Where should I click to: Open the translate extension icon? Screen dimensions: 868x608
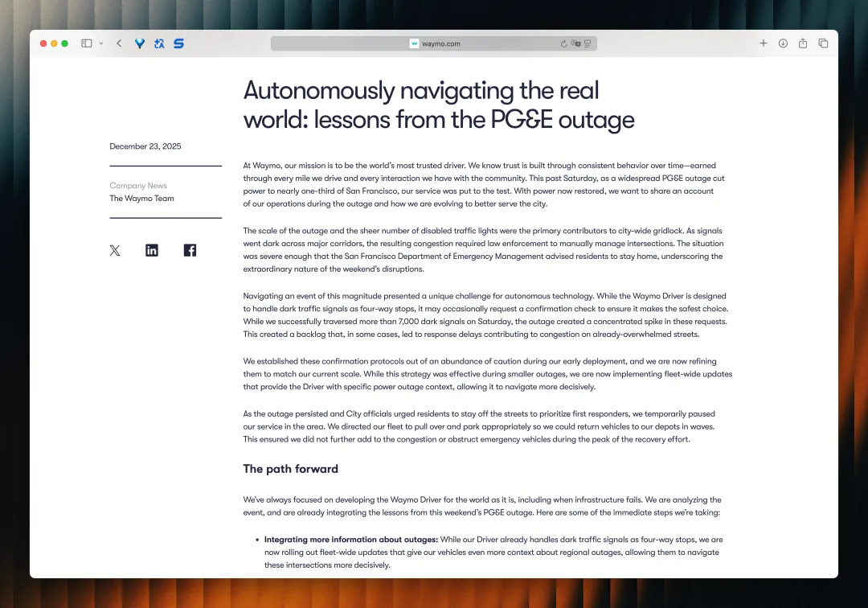click(x=159, y=43)
